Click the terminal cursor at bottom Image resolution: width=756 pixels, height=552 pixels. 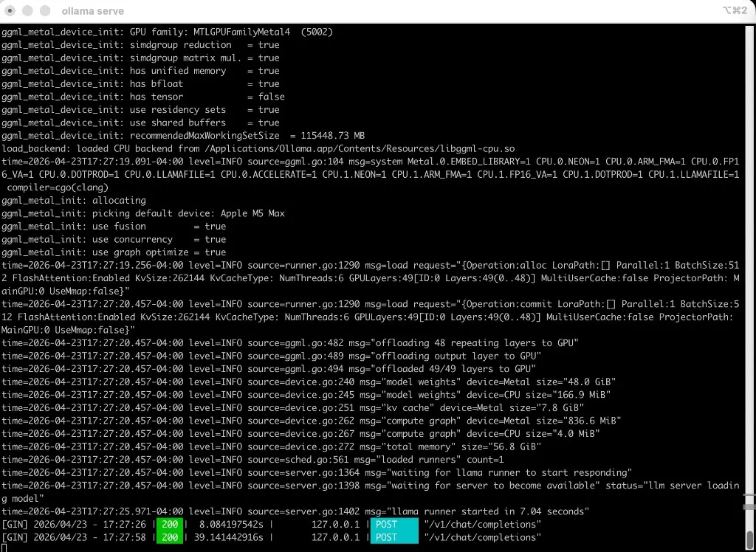(6, 549)
